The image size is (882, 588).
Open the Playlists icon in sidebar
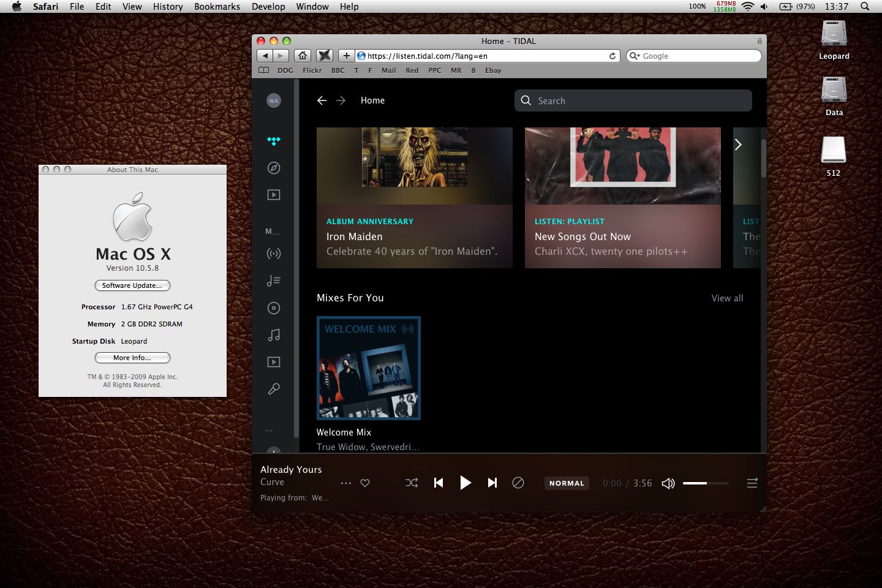274,281
